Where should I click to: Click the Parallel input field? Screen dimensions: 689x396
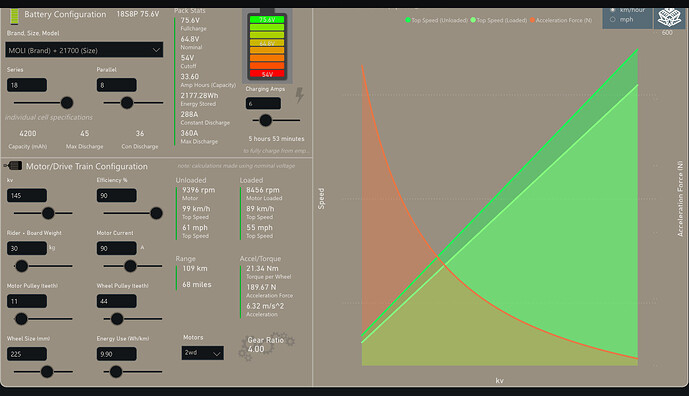116,85
